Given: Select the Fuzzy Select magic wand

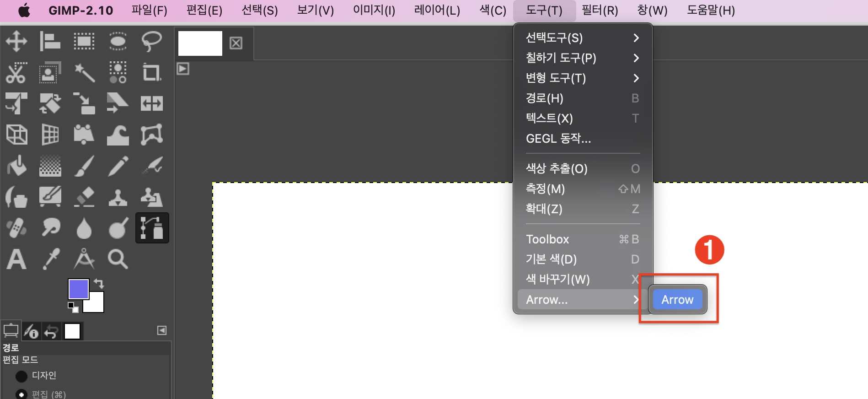Looking at the screenshot, I should click(x=84, y=72).
